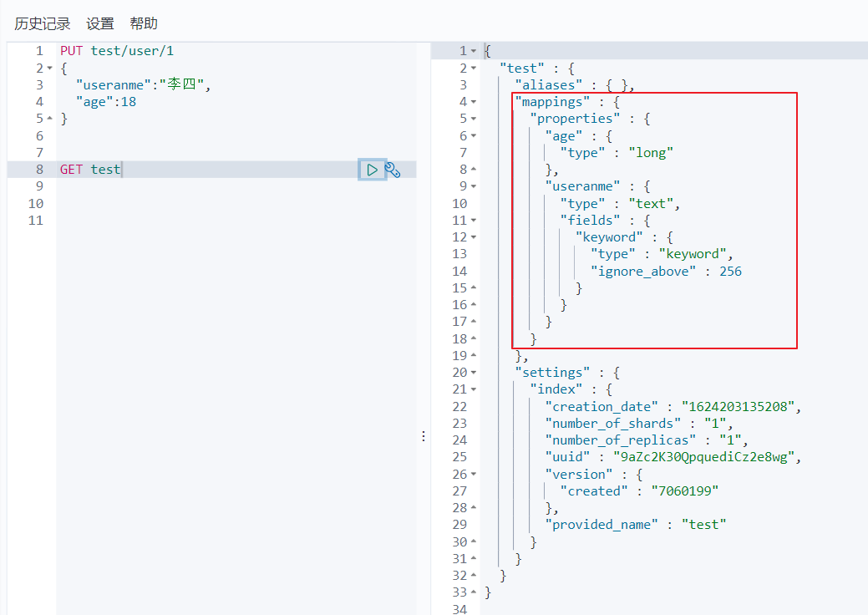Open the 历史记录 menu
The height and width of the screenshot is (615, 868).
click(x=43, y=23)
